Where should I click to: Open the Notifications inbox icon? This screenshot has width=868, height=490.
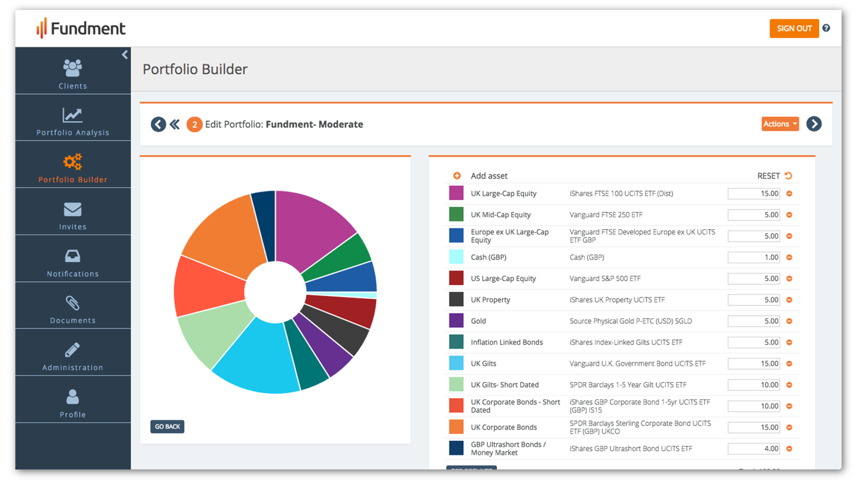coord(73,256)
